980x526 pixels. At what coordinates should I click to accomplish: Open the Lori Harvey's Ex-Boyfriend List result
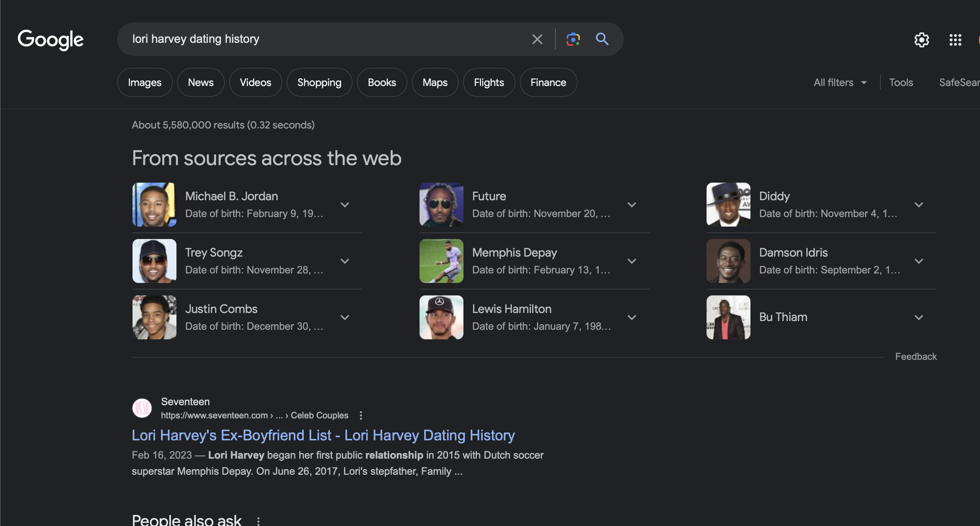323,435
